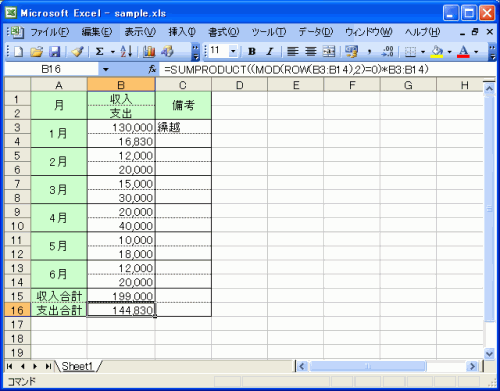Image resolution: width=500 pixels, height=391 pixels.
Task: Open the ツール(T) menu
Action: pyautogui.click(x=269, y=32)
